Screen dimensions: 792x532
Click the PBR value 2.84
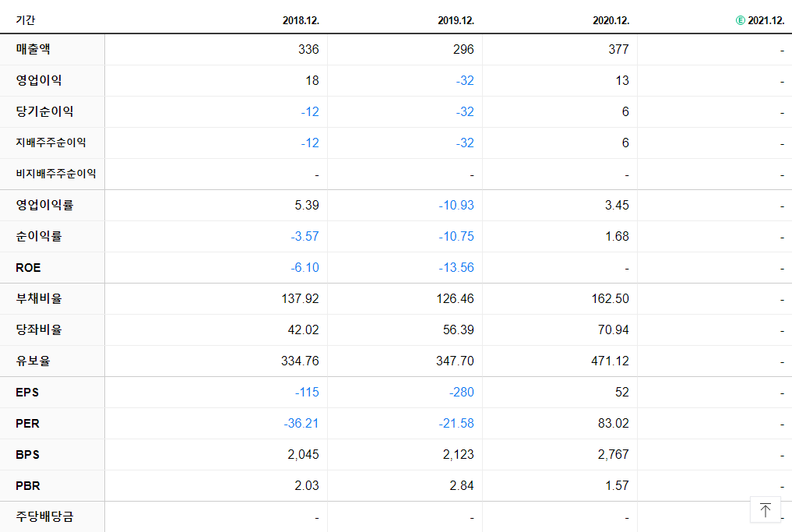pyautogui.click(x=462, y=486)
